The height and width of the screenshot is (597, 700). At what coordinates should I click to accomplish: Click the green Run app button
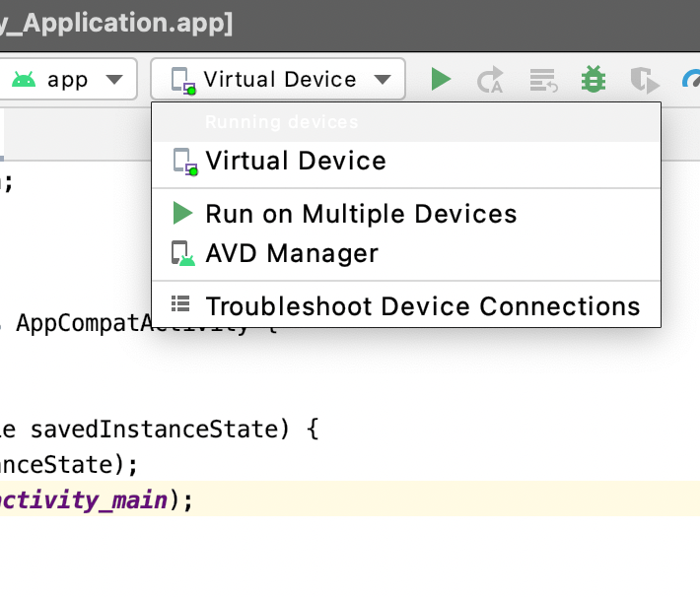point(441,80)
